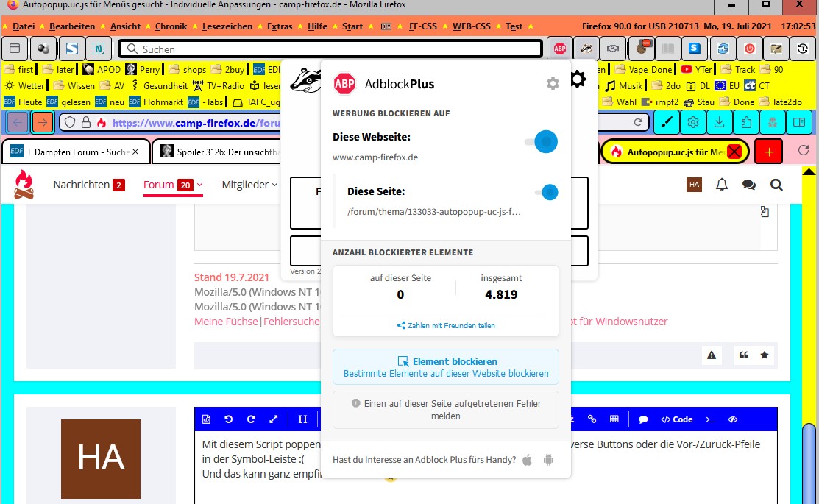The image size is (819, 504).
Task: Click report page error button
Action: tap(445, 410)
